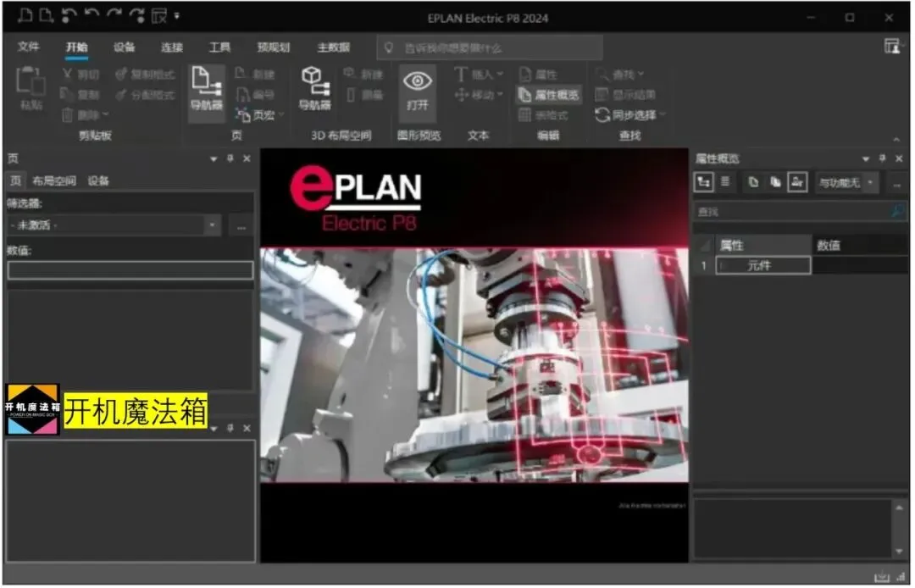Pin the 属性概览 panel

(884, 158)
